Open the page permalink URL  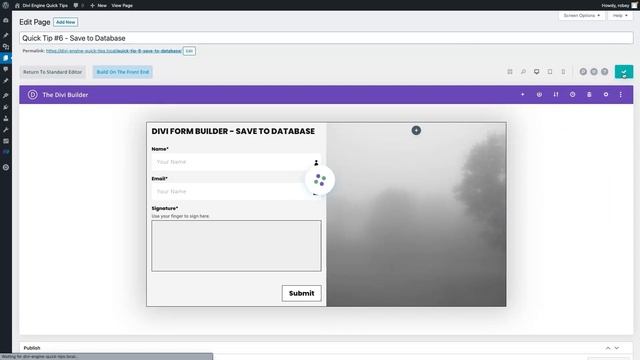[113, 51]
